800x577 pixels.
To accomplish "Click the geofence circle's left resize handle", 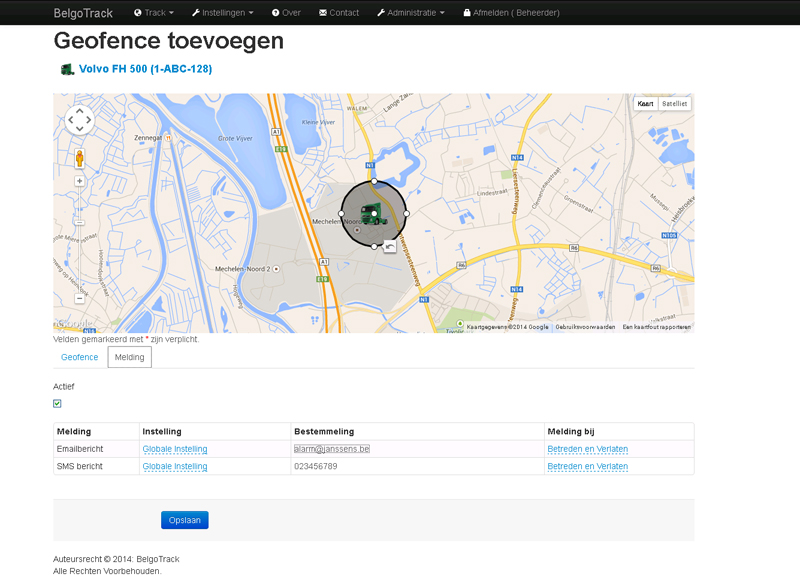I will pyautogui.click(x=342, y=214).
